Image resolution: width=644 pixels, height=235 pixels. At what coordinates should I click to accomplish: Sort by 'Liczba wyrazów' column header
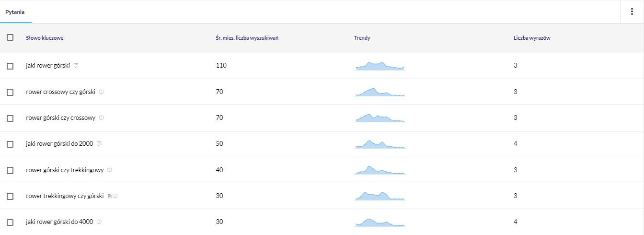pyautogui.click(x=531, y=38)
